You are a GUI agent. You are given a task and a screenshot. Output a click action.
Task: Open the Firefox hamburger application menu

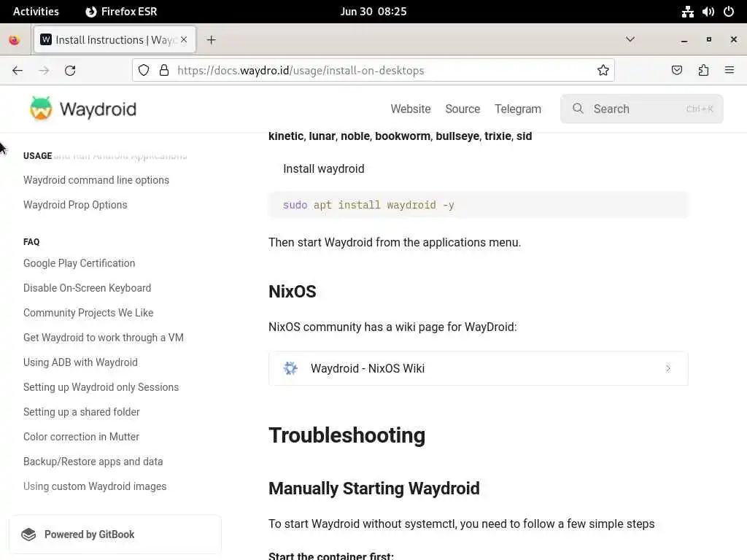coord(729,71)
